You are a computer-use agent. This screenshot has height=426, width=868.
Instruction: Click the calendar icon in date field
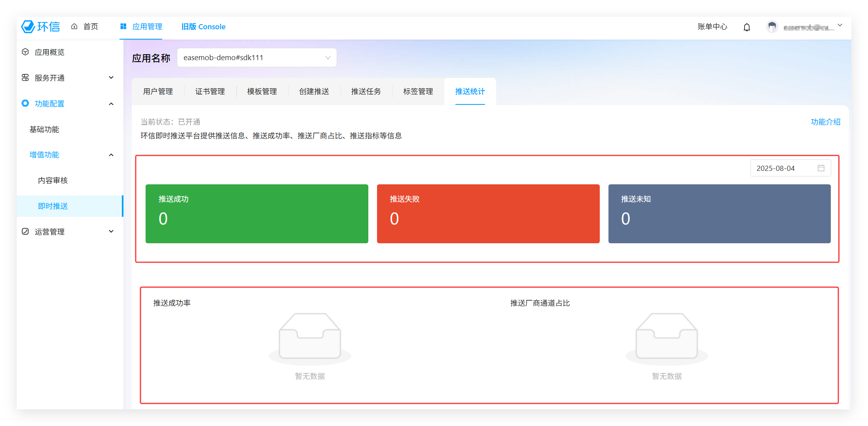821,168
